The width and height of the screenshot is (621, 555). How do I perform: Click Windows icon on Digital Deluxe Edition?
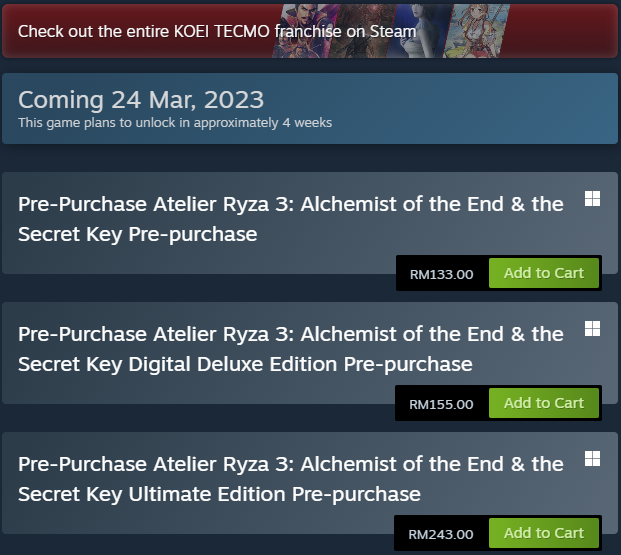tap(592, 329)
